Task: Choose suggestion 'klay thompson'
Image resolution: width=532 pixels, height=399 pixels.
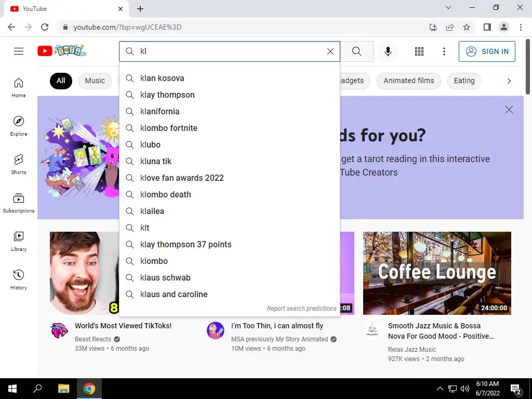Action: pyautogui.click(x=230, y=95)
